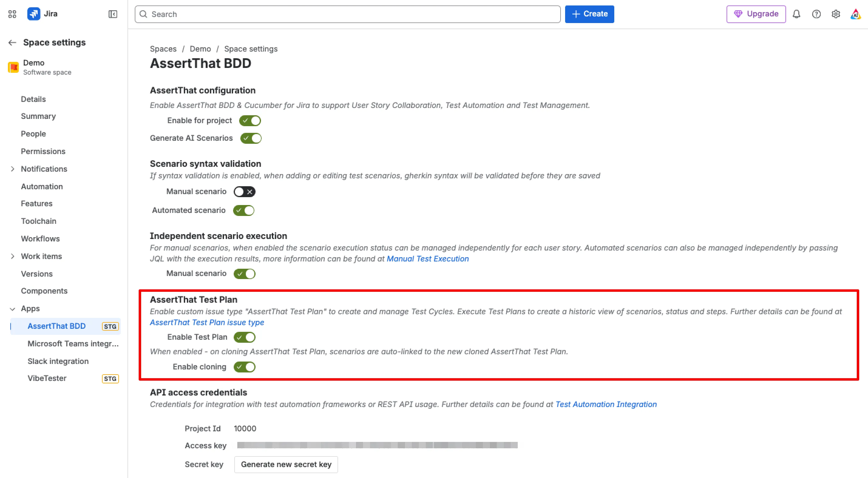The height and width of the screenshot is (478, 868).
Task: Open the Permissions settings page
Action: (x=43, y=151)
